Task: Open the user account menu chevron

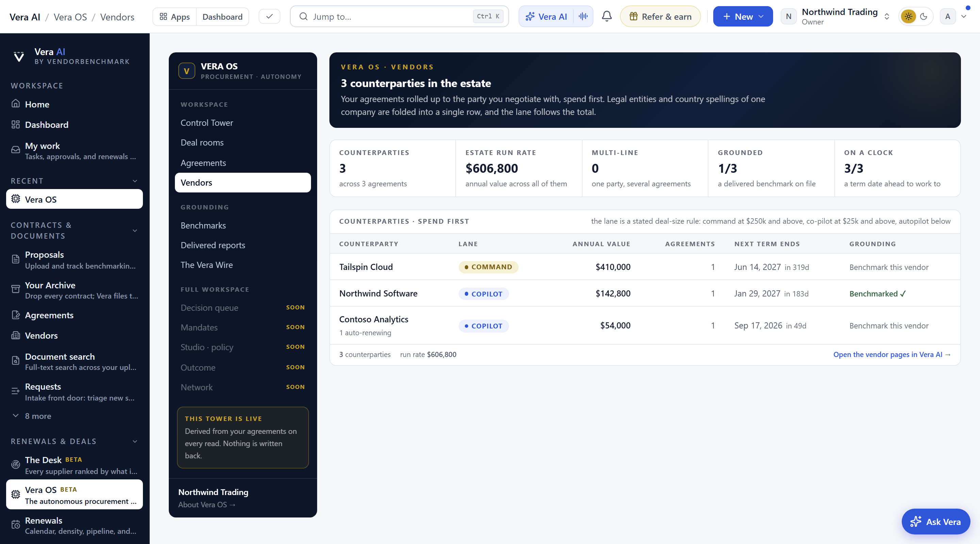Action: pos(964,16)
